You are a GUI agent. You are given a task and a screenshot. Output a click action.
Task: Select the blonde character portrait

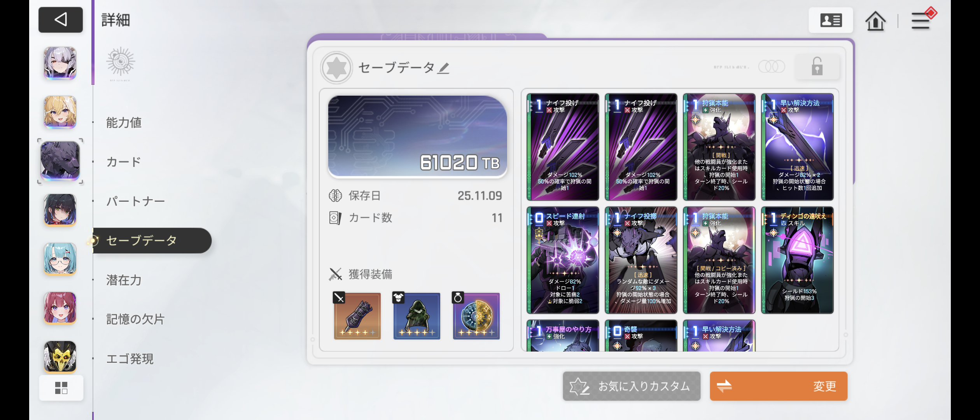(x=60, y=112)
